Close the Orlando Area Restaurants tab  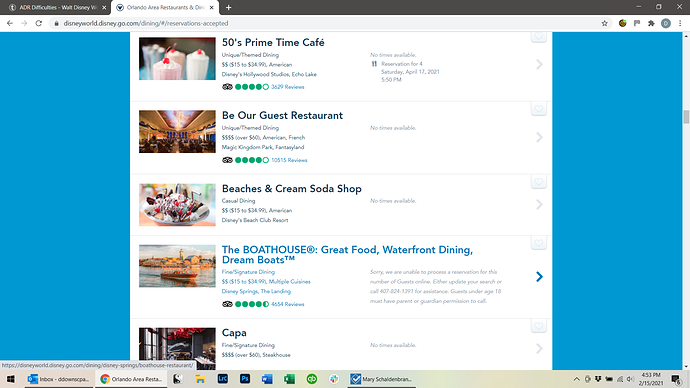click(x=212, y=7)
